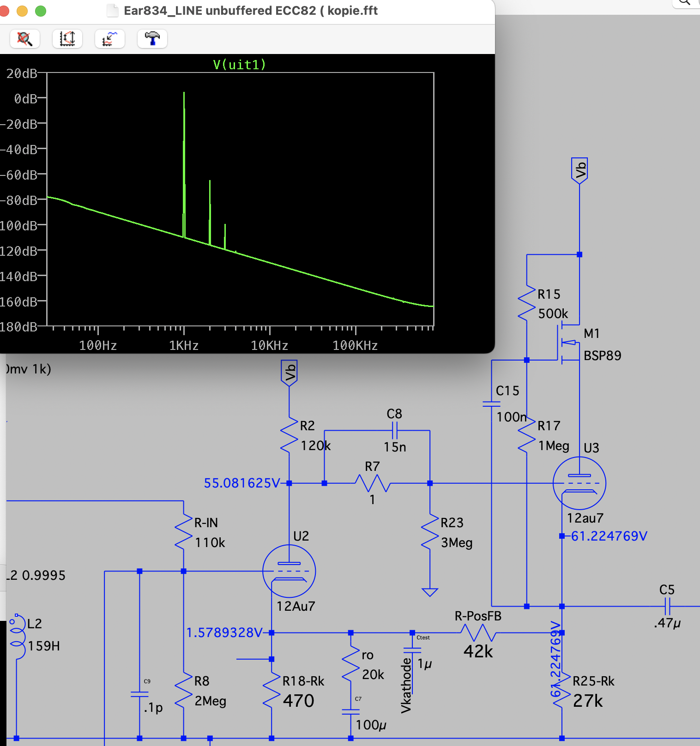Open the control panel hammer icon
700x746 pixels.
point(152,39)
